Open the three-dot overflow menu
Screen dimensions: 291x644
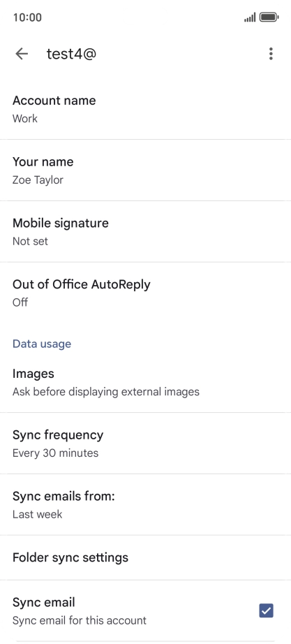click(271, 54)
